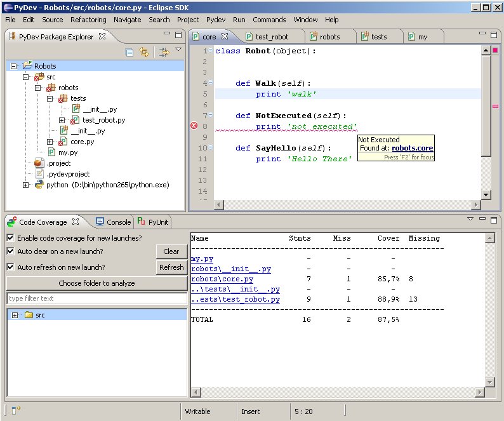The height and width of the screenshot is (421, 504).
Task: Switch to the robots editor tab
Action: (x=330, y=37)
